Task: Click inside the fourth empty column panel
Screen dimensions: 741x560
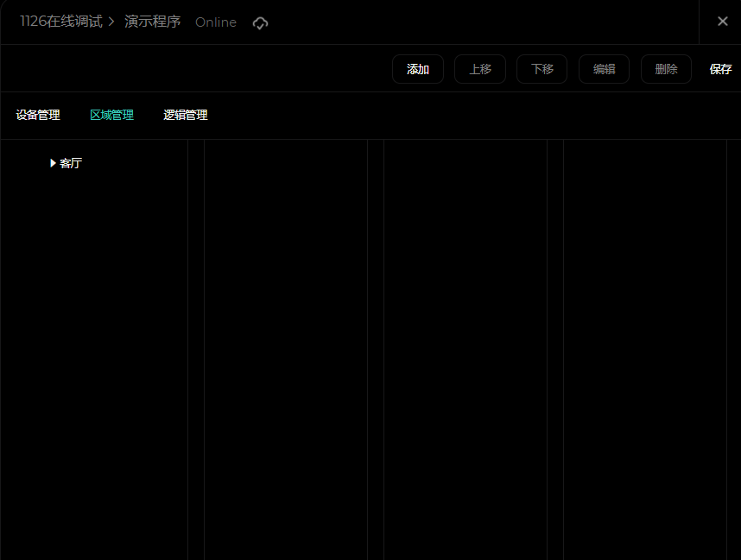Action: [x=644, y=345]
